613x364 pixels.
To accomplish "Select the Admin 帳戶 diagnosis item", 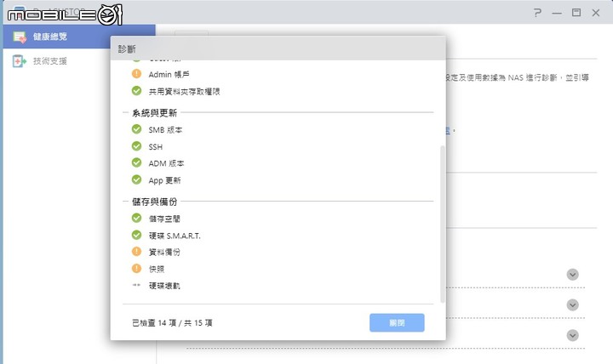I will (x=169, y=74).
